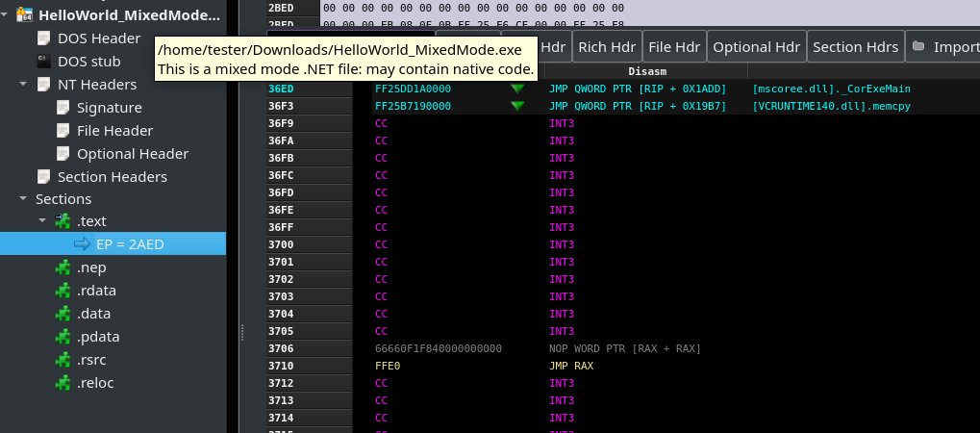
Task: Click the NOP WORD PTR [RAX + RAX] instruction
Action: coord(625,348)
